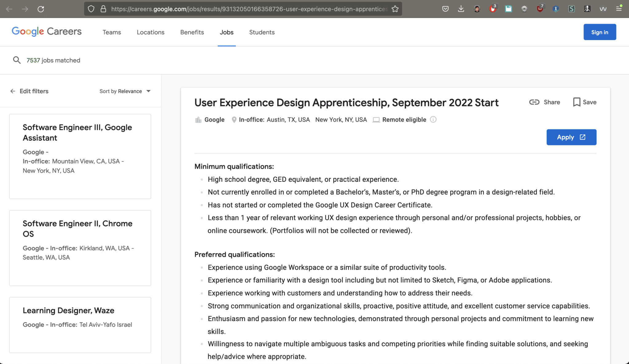Click the Remote eligible info icon
The height and width of the screenshot is (364, 629).
(x=433, y=119)
